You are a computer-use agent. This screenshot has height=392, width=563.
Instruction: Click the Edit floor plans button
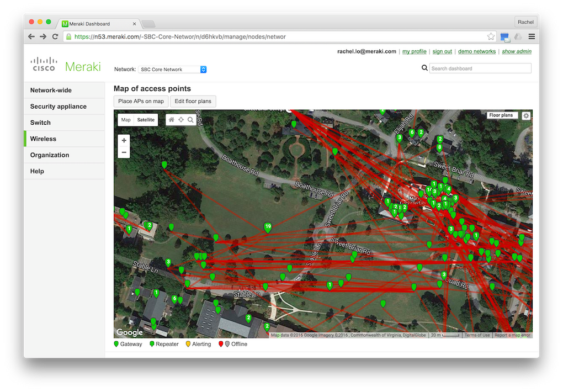click(x=193, y=101)
